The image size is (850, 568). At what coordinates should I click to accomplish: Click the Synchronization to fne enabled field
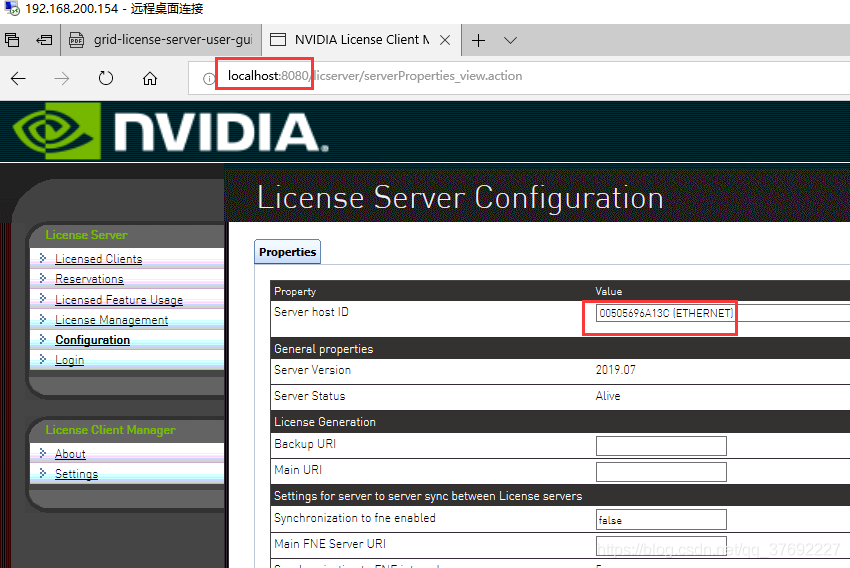[x=661, y=519]
